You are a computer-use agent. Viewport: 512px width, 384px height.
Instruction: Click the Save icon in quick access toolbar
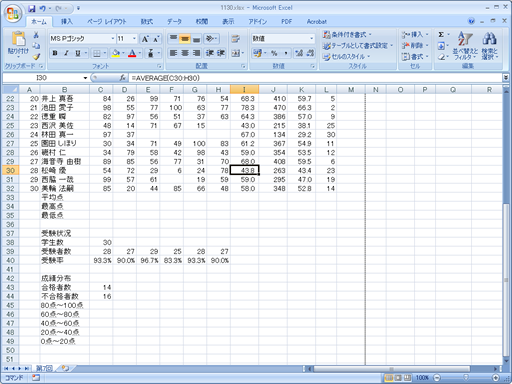click(32, 8)
